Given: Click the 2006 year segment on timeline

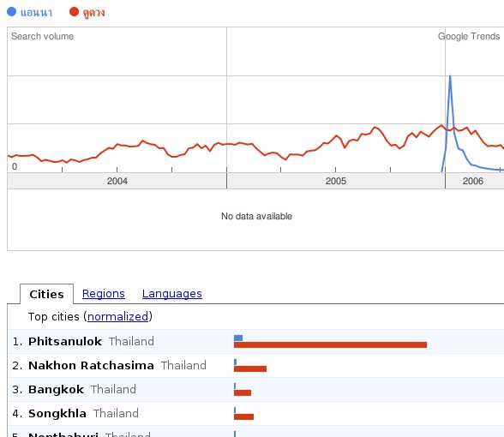Looking at the screenshot, I should (475, 181).
